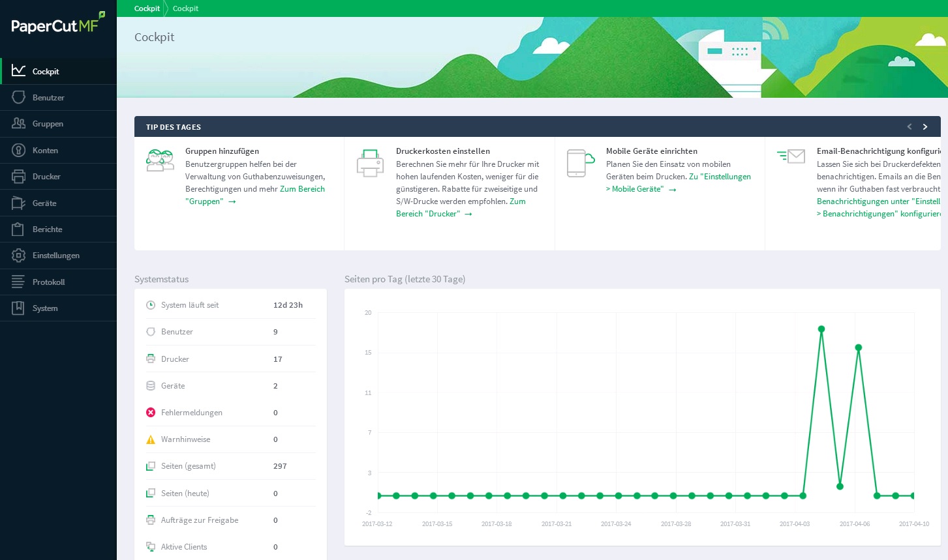948x560 pixels.
Task: Follow the Zum Bereich "Gruppen" link
Action: [x=302, y=189]
